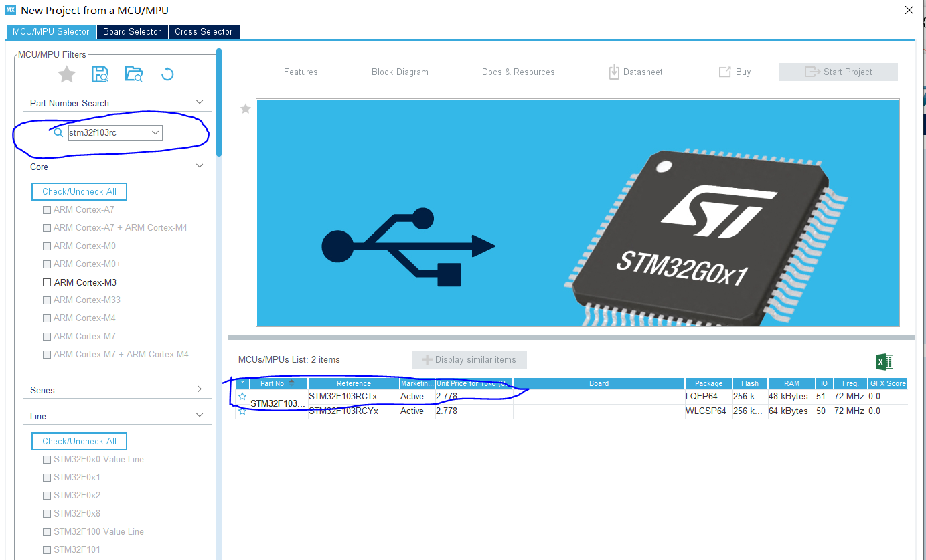Switch to the MCU/MPU Selector tab
926x560 pixels.
[x=51, y=31]
